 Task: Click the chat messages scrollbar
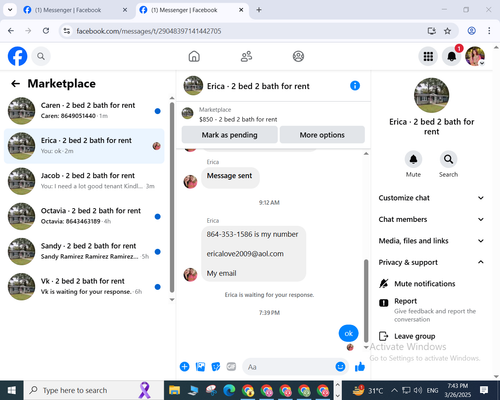click(x=366, y=300)
